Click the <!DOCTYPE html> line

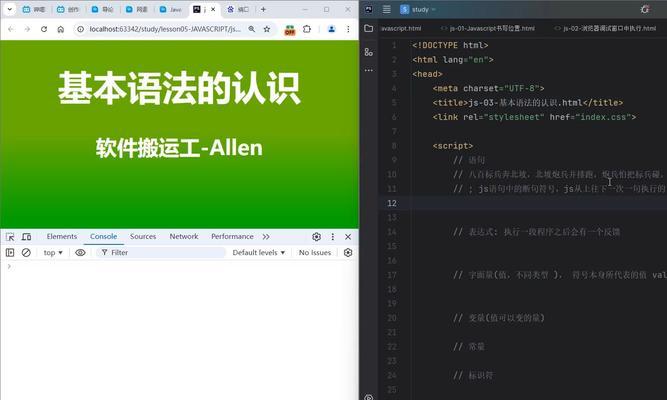pyautogui.click(x=450, y=45)
